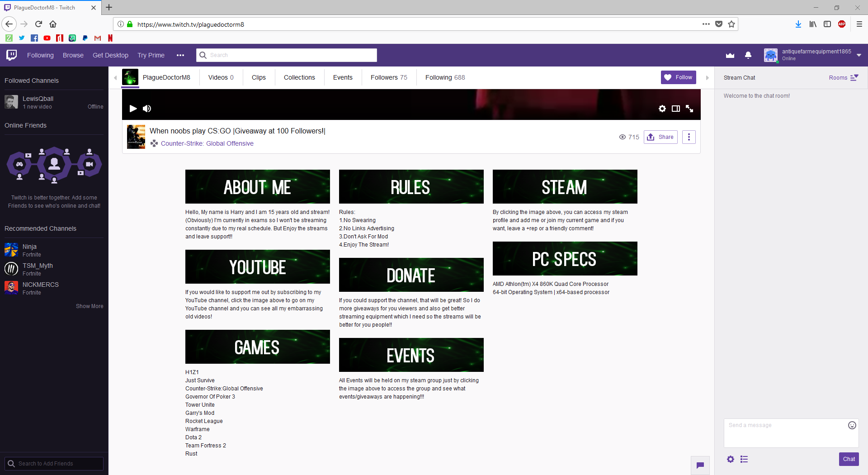View the Followers list tab

[389, 77]
